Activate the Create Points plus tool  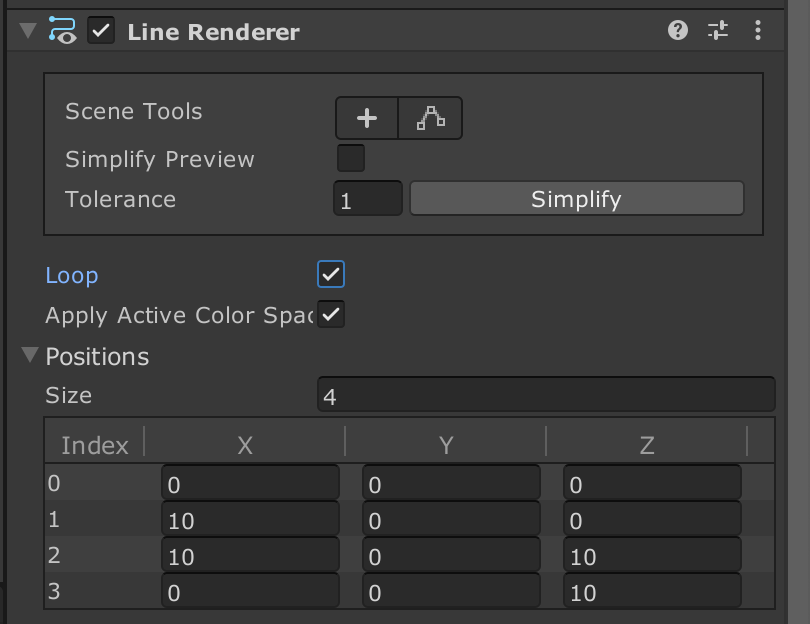coord(367,118)
